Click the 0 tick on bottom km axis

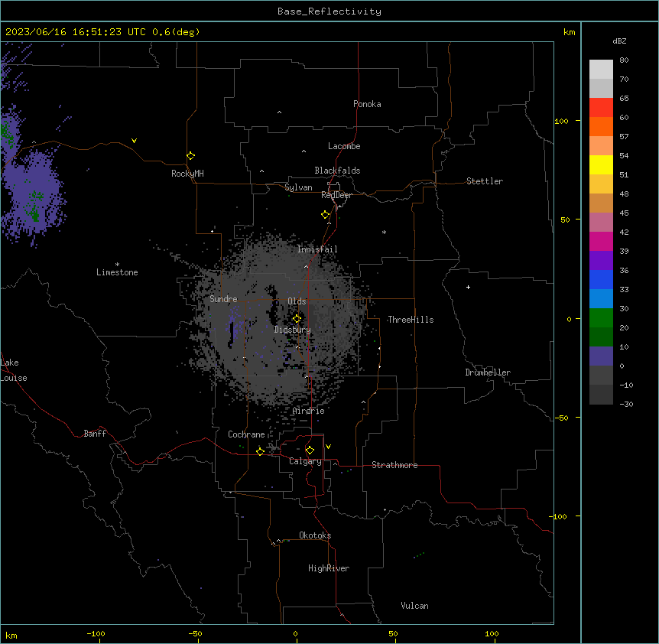[295, 633]
